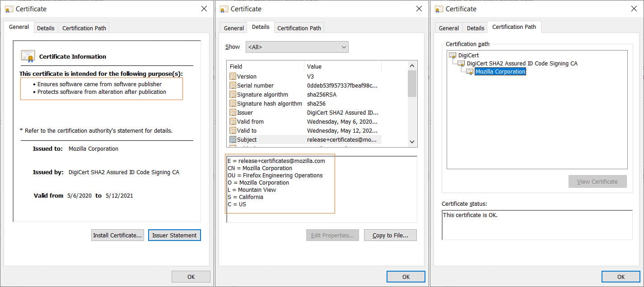
Task: Click the Install Certificate button
Action: pyautogui.click(x=118, y=235)
